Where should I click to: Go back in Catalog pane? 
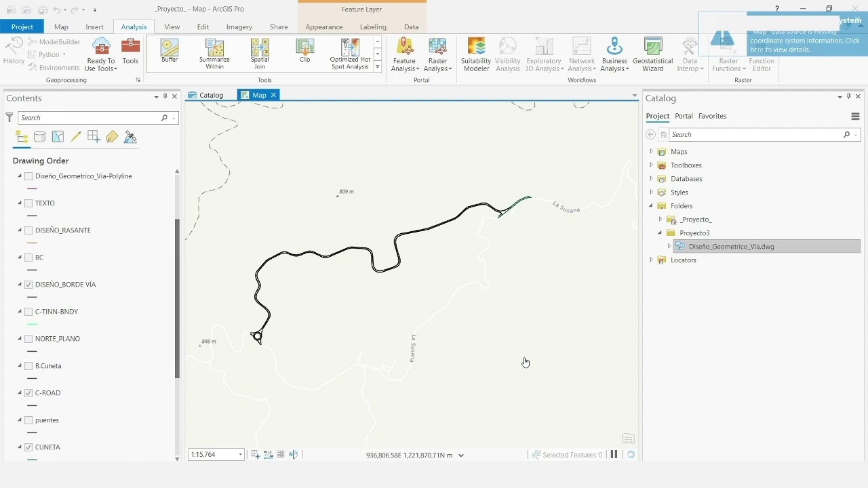pos(651,135)
